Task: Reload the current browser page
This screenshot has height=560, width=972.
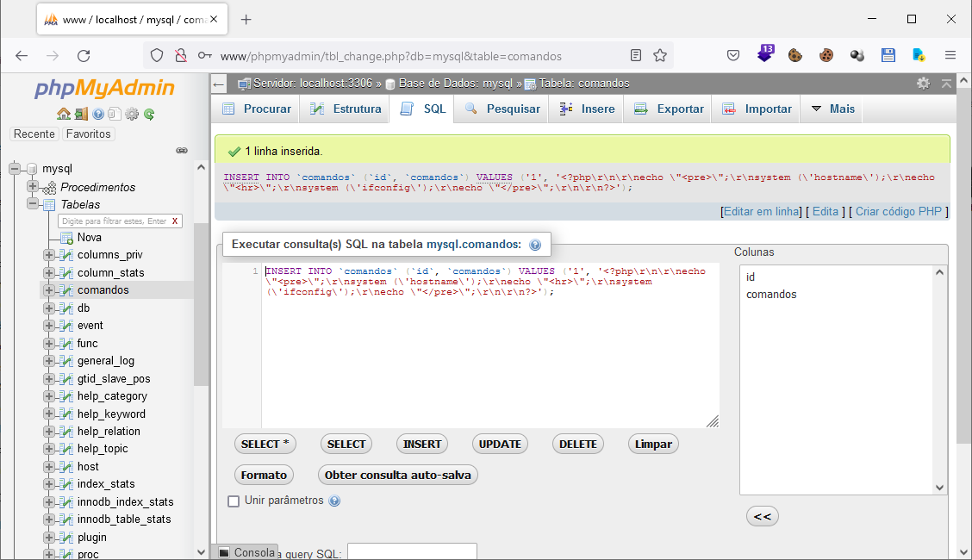Action: coord(84,56)
